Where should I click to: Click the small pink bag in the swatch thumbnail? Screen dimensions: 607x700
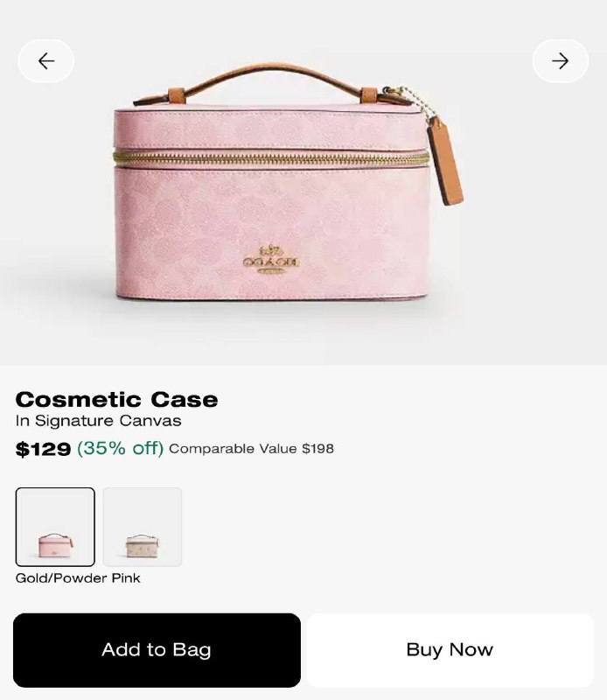(55, 545)
